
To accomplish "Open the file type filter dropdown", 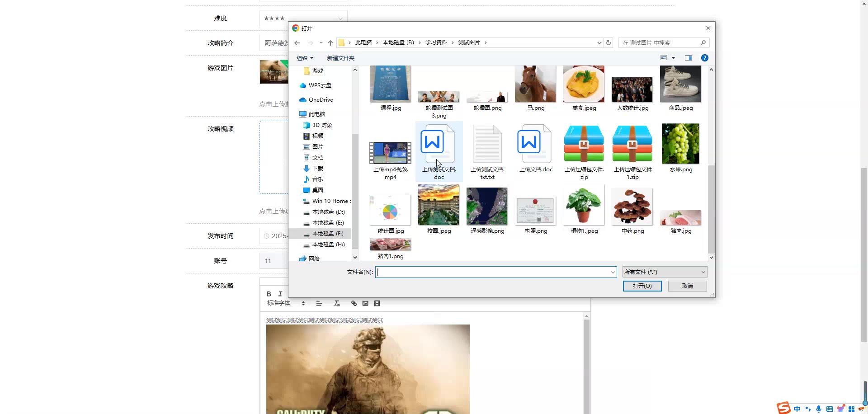I will click(665, 272).
